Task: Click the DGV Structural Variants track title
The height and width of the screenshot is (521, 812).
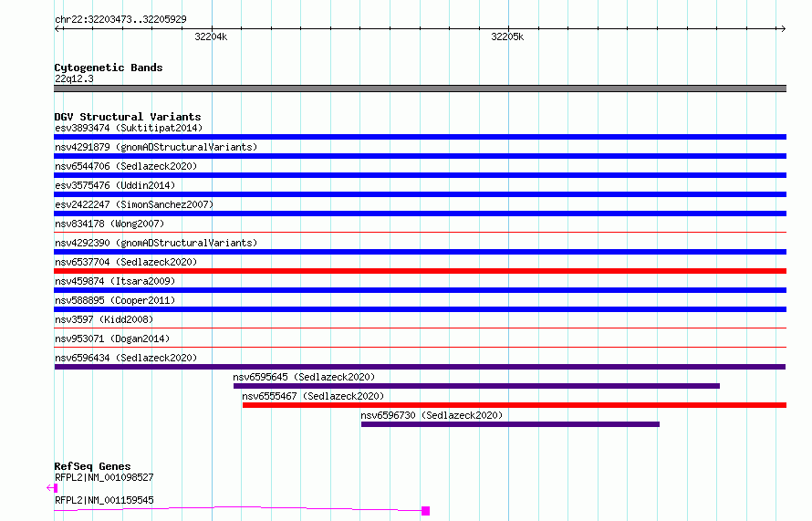Action: 128,117
